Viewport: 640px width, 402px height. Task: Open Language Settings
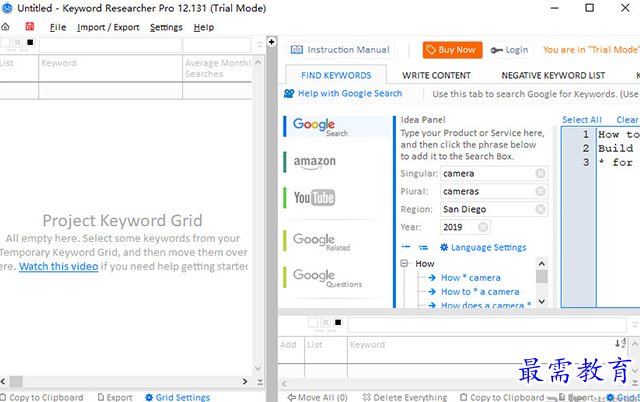click(483, 247)
